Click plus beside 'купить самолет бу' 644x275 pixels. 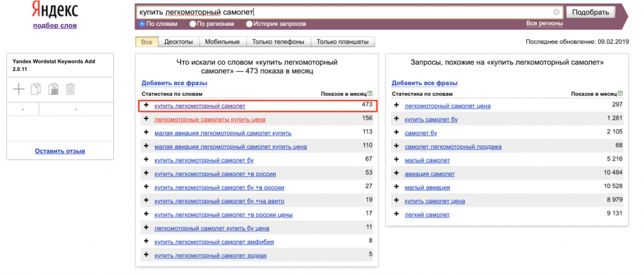click(x=396, y=119)
